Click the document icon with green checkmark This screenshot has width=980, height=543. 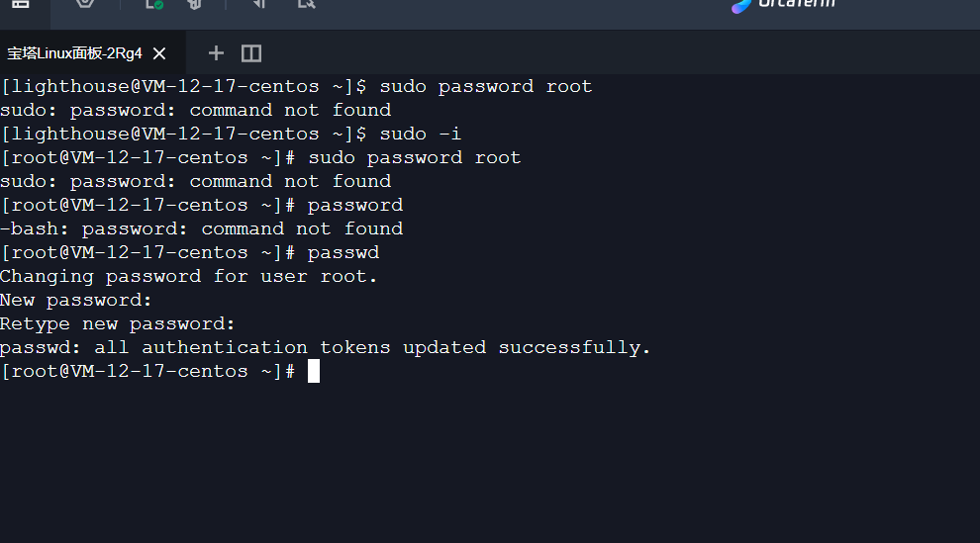click(x=153, y=5)
